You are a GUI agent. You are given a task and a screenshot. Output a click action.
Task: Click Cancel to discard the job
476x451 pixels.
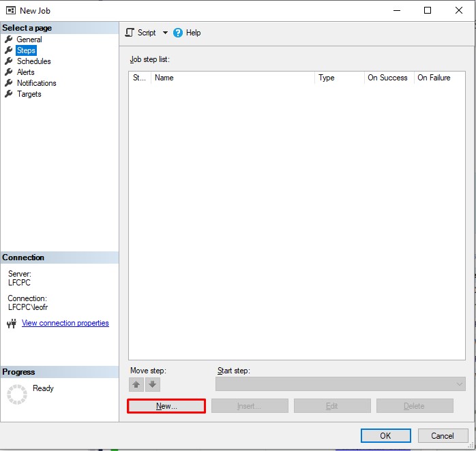[x=443, y=436]
